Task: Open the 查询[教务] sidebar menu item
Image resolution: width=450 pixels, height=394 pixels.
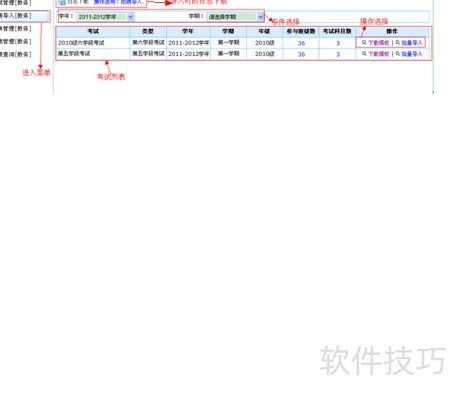Action: click(16, 54)
